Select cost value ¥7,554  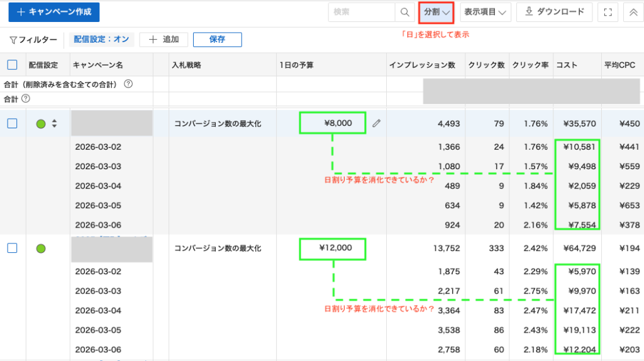(x=582, y=225)
